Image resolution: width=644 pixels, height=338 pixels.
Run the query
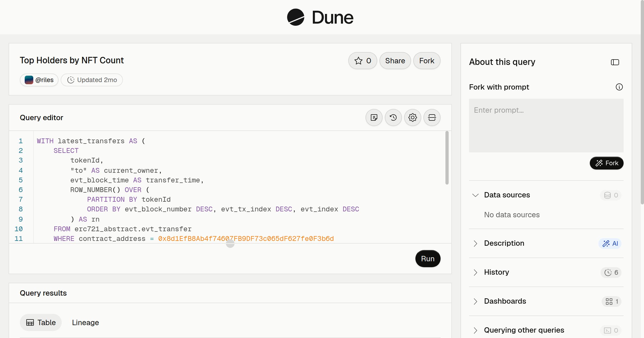[x=428, y=259]
